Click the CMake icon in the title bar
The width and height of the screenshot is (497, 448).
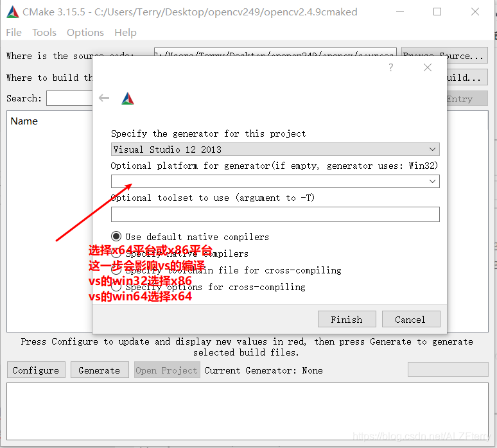[13, 12]
